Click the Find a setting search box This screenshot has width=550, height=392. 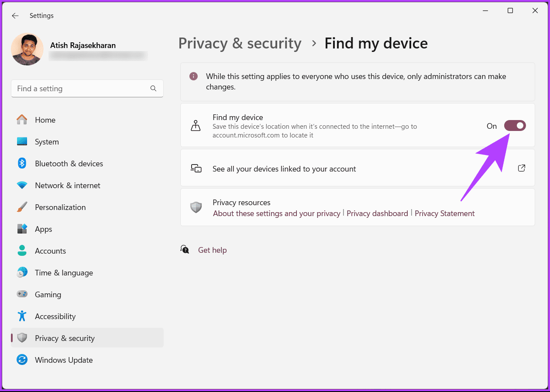[87, 89]
